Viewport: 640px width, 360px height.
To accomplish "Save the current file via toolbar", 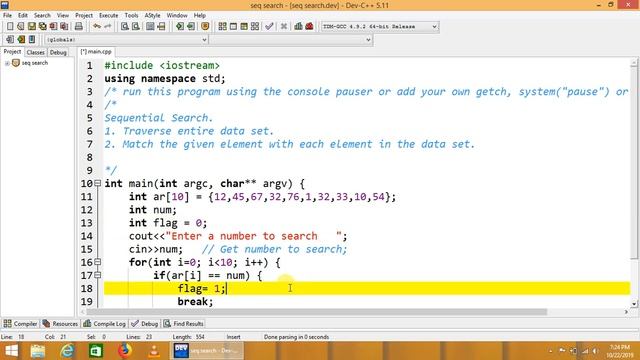I will point(31,27).
